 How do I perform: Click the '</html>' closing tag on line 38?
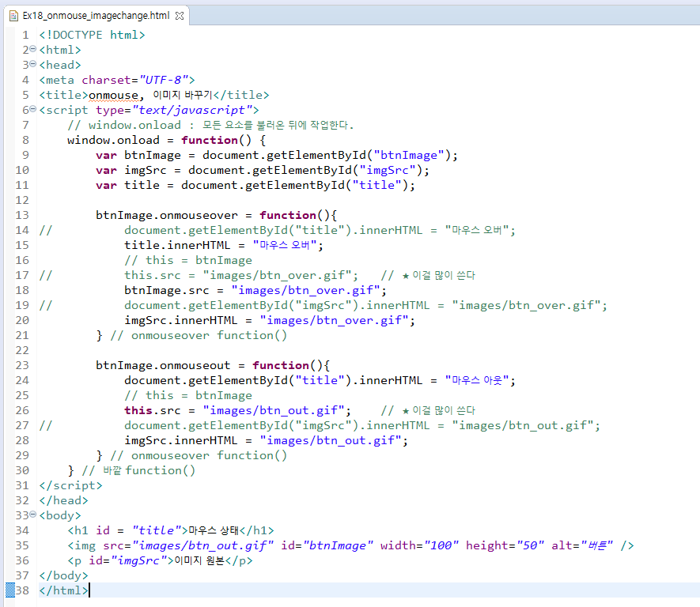pyautogui.click(x=63, y=590)
